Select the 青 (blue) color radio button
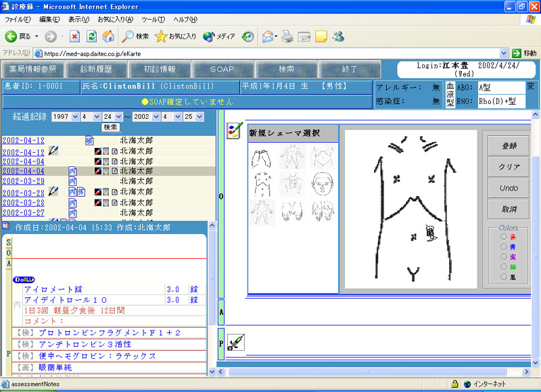The image size is (541, 392). (x=503, y=247)
